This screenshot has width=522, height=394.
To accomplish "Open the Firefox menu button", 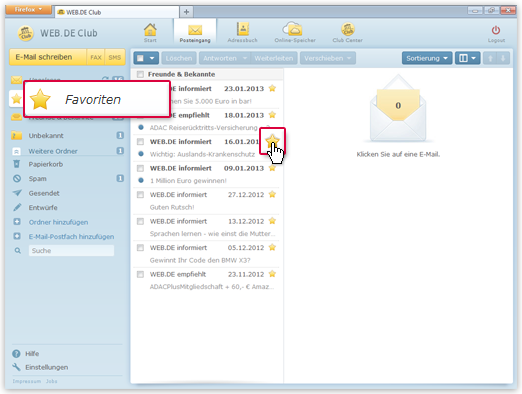I will coord(28,10).
